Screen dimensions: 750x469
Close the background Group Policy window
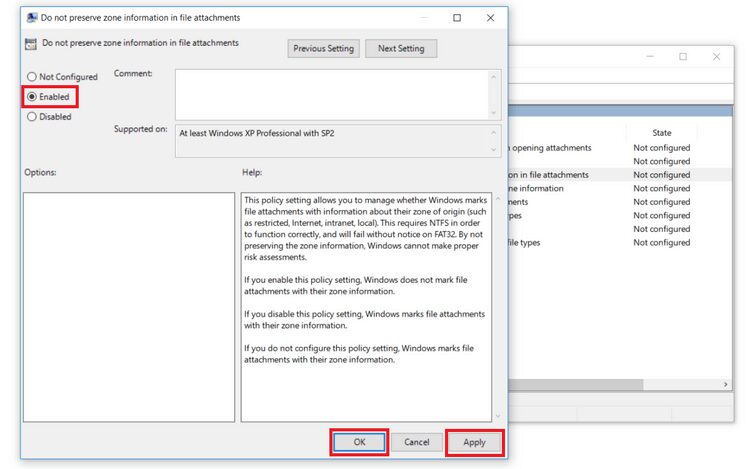pos(716,56)
